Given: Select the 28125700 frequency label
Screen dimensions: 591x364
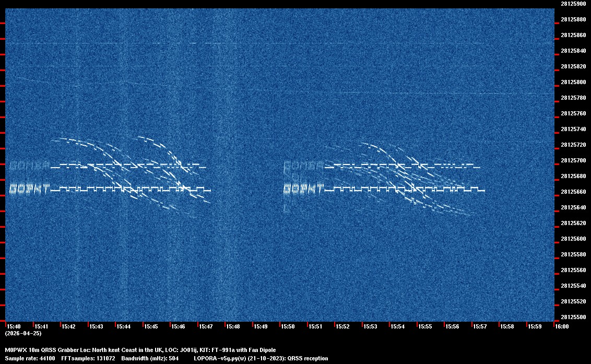Looking at the screenshot, I should (573, 160).
